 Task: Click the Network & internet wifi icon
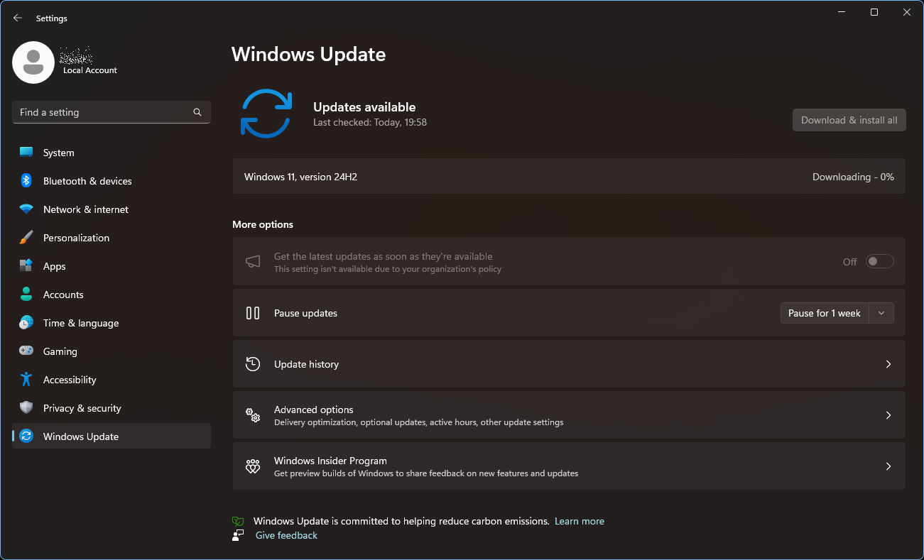click(26, 209)
